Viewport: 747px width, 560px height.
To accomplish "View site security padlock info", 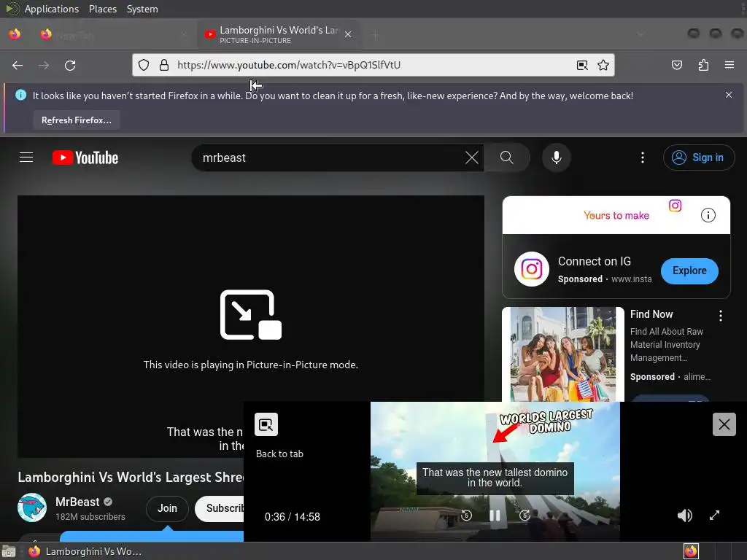I will point(164,65).
